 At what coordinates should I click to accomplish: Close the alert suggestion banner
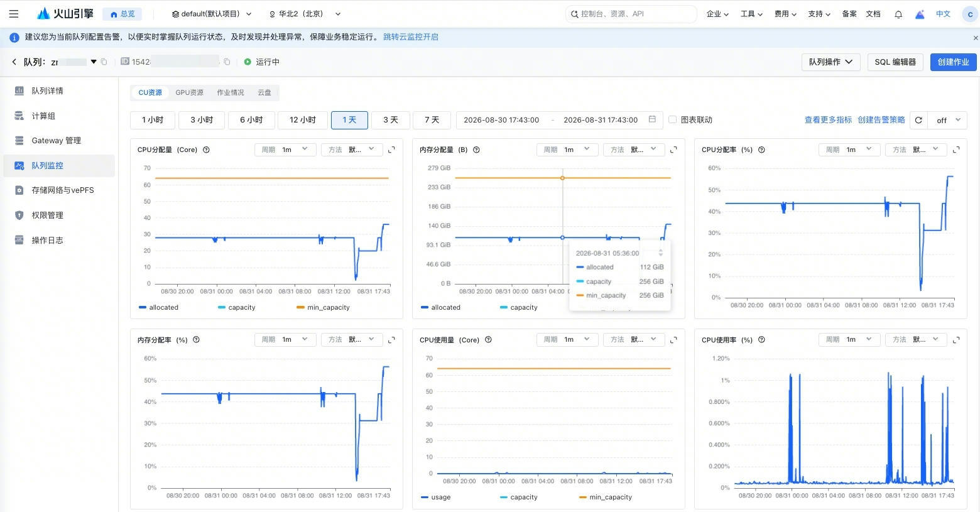tap(975, 38)
